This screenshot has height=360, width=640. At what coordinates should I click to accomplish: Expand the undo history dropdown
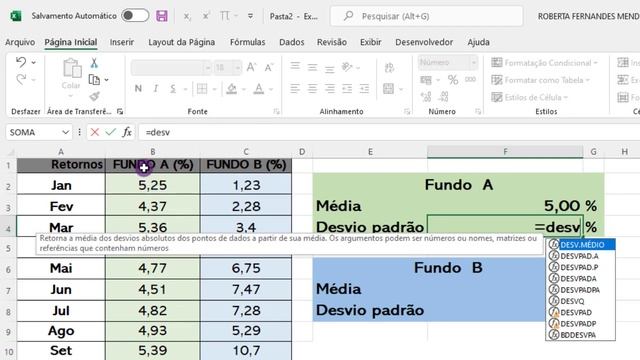pos(33,62)
